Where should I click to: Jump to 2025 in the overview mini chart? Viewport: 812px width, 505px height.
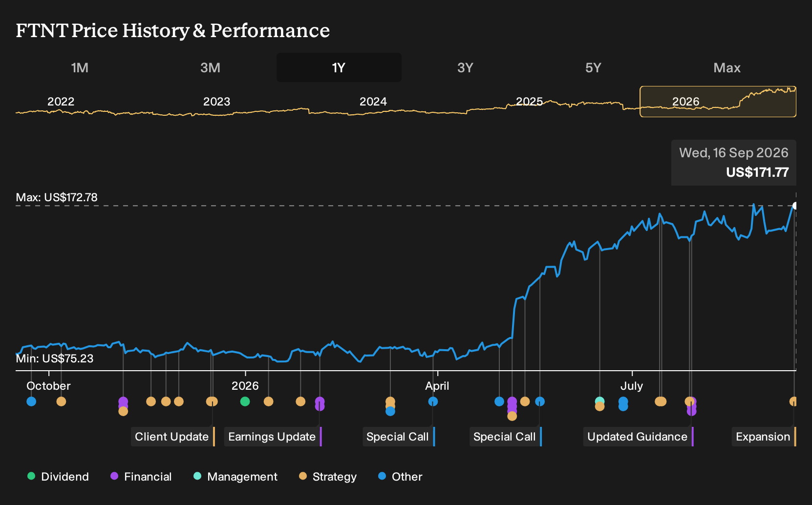(529, 102)
